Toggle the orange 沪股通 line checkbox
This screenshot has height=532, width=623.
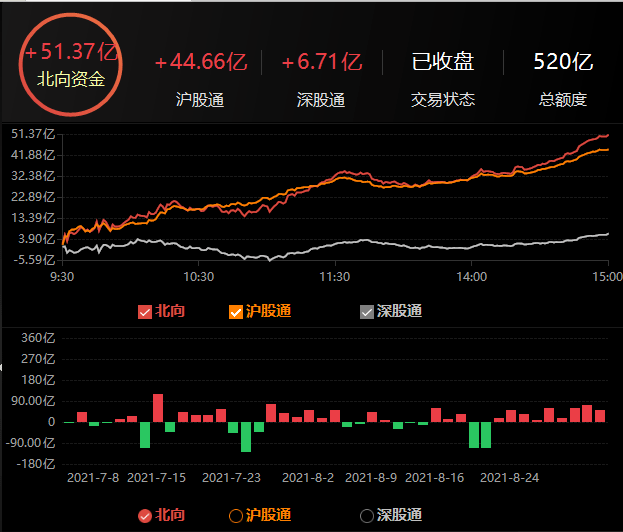pyautogui.click(x=237, y=311)
